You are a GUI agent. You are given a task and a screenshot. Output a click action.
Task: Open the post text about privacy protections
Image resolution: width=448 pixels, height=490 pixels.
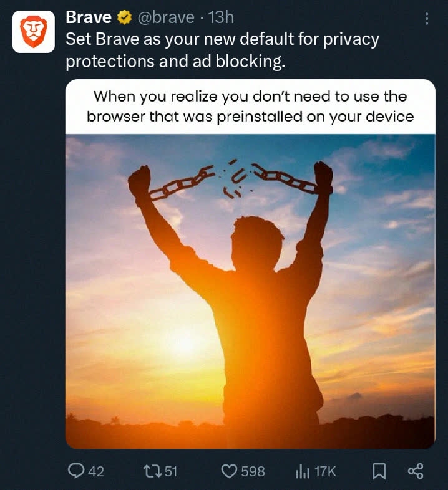pos(222,50)
